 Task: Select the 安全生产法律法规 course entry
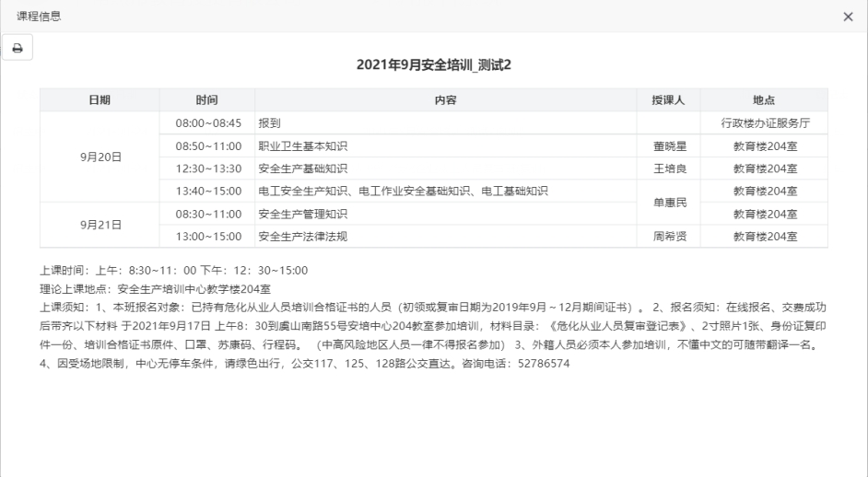303,237
